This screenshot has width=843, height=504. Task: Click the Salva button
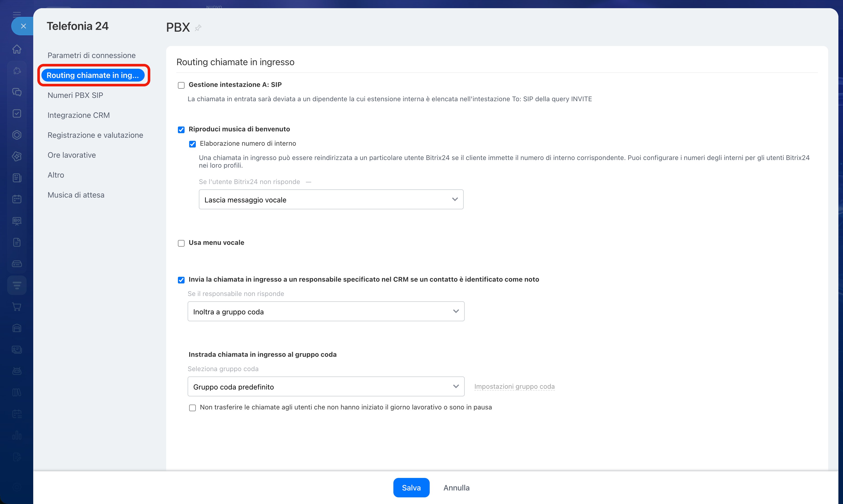point(411,488)
